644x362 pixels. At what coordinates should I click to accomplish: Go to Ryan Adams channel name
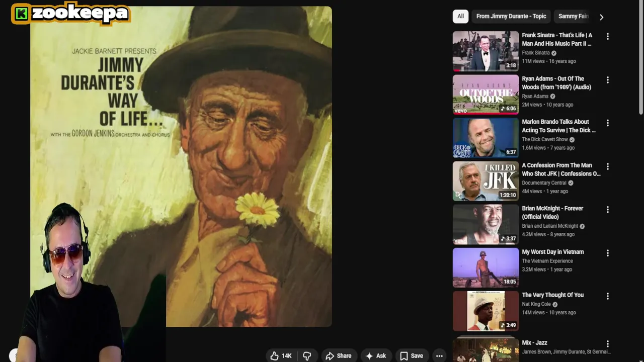pos(535,97)
